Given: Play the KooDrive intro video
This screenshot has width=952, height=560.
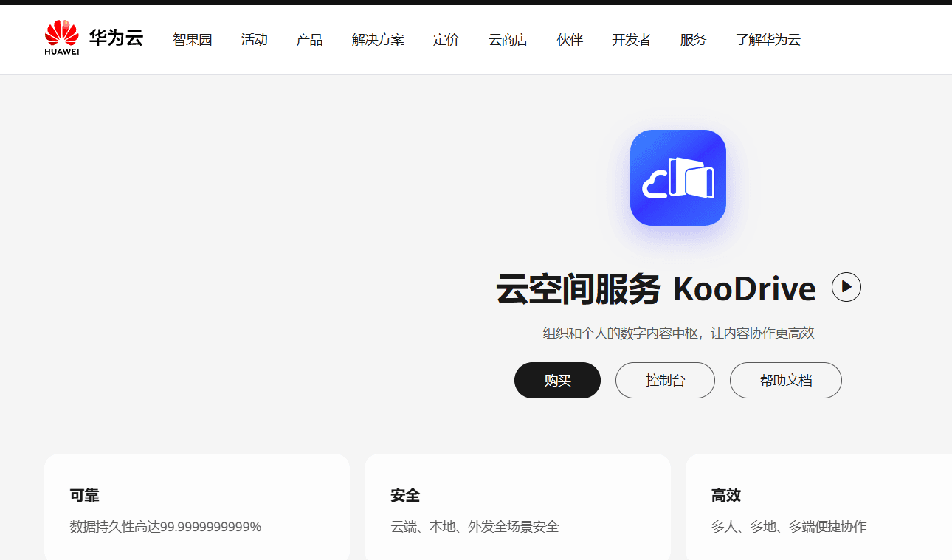Looking at the screenshot, I should (846, 287).
